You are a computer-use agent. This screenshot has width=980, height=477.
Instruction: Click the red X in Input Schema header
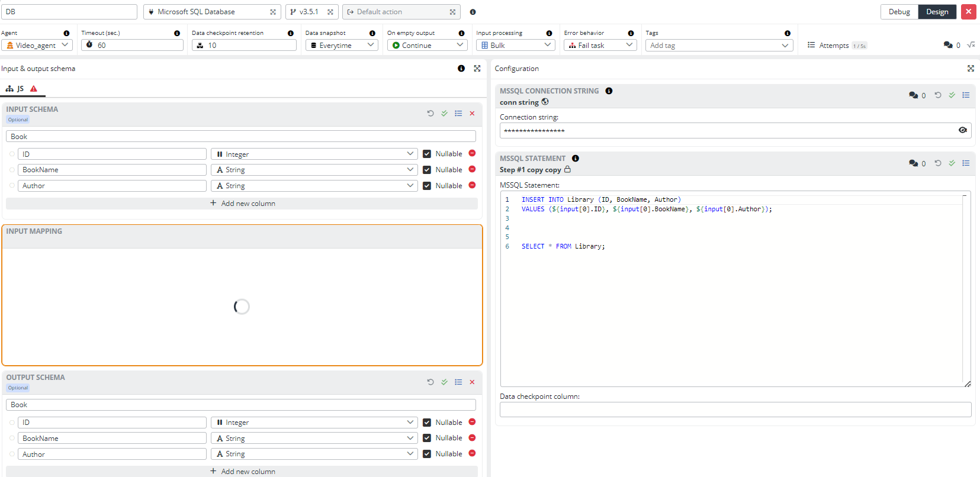tap(472, 114)
